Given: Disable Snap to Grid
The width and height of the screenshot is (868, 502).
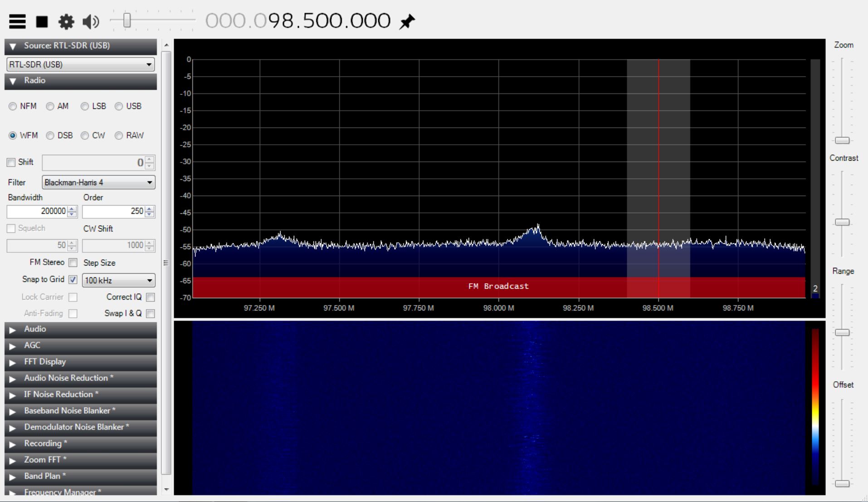Looking at the screenshot, I should click(x=73, y=280).
